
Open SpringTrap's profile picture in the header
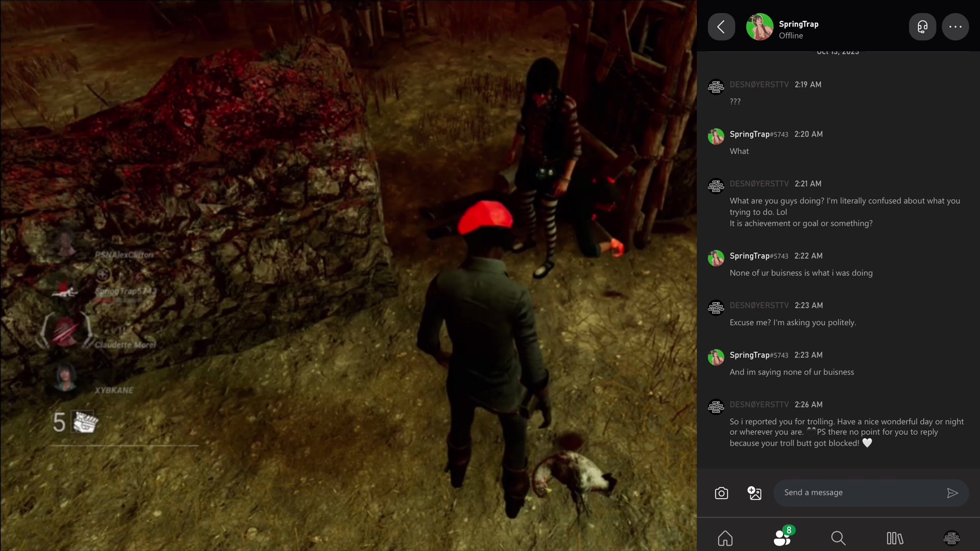tap(759, 27)
